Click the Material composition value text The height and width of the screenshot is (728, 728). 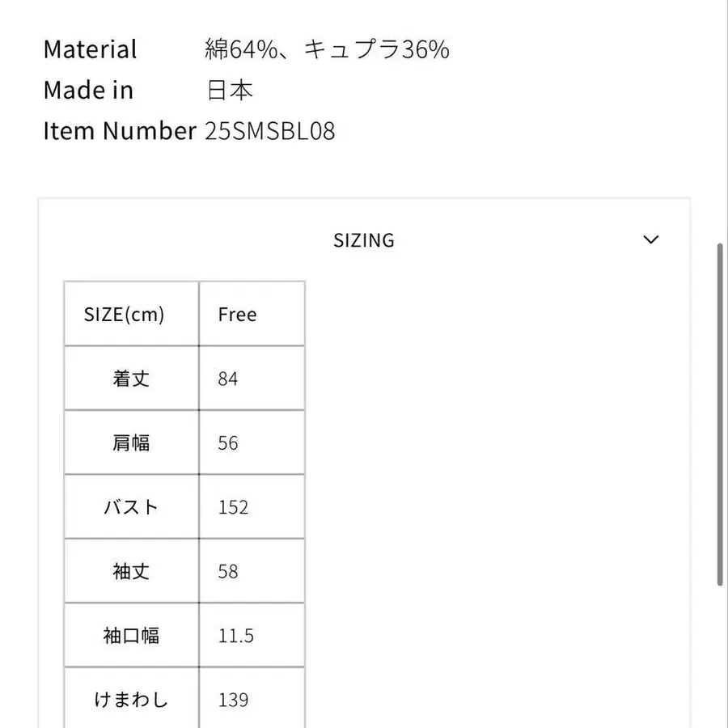pyautogui.click(x=327, y=50)
